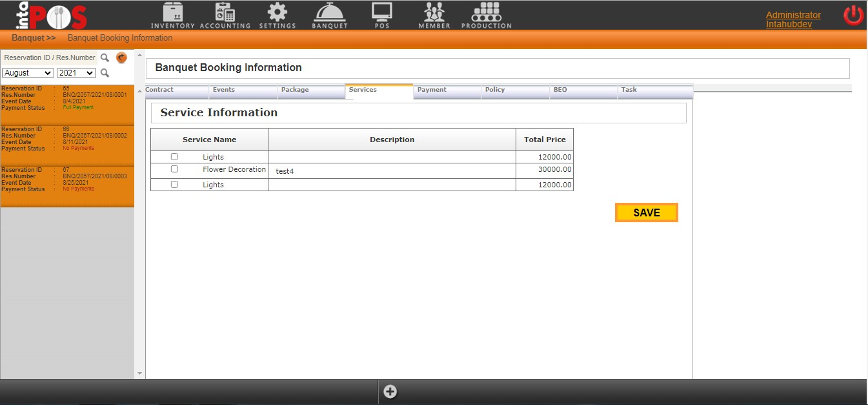The height and width of the screenshot is (405, 868).
Task: Click the yellow SAVE button
Action: pyautogui.click(x=646, y=213)
